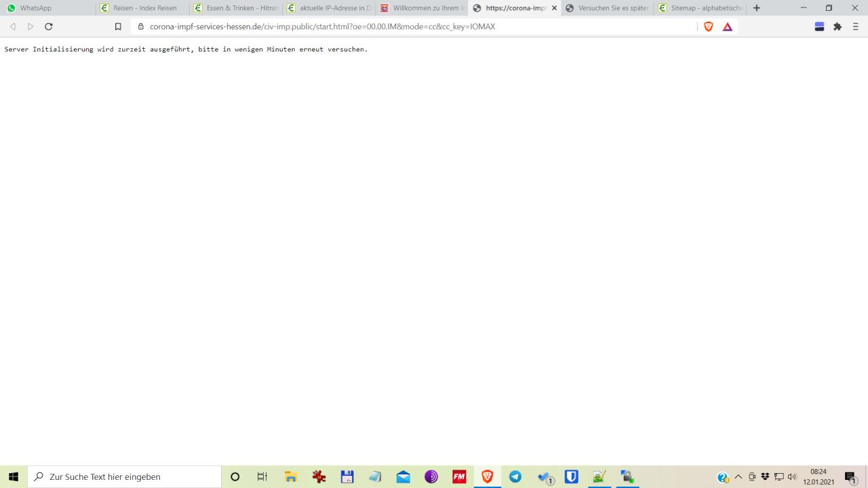Image resolution: width=868 pixels, height=488 pixels.
Task: Reload the current page
Action: click(x=49, y=26)
